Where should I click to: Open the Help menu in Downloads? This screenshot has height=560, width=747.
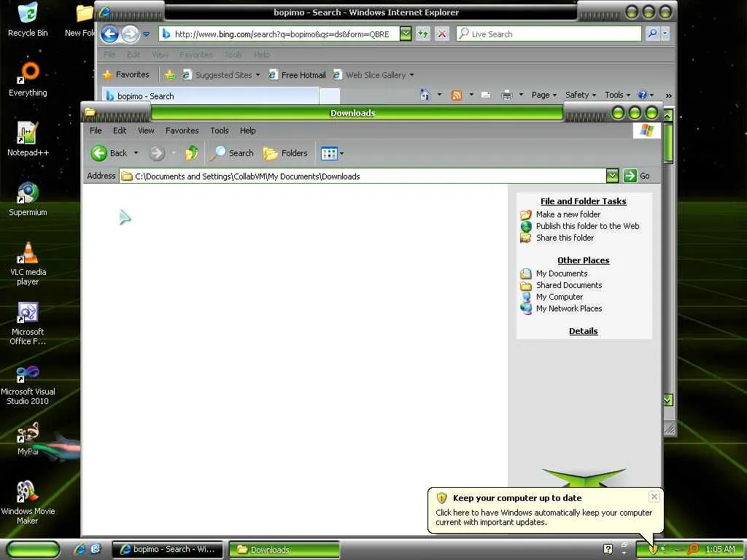click(247, 131)
